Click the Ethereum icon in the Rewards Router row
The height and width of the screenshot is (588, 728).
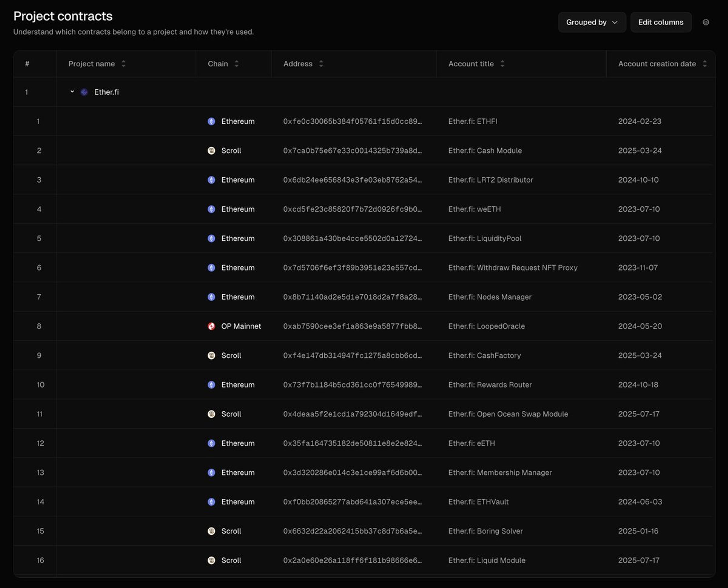coord(211,385)
